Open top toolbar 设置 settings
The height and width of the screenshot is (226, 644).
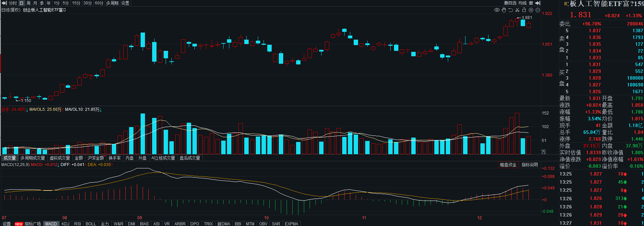[125, 3]
